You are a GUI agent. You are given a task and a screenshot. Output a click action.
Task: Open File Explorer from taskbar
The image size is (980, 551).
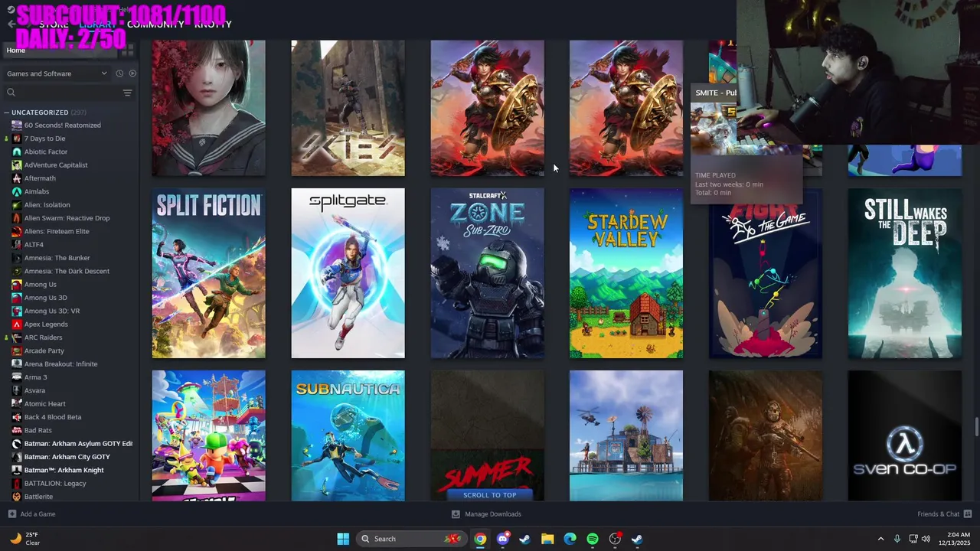pos(547,539)
